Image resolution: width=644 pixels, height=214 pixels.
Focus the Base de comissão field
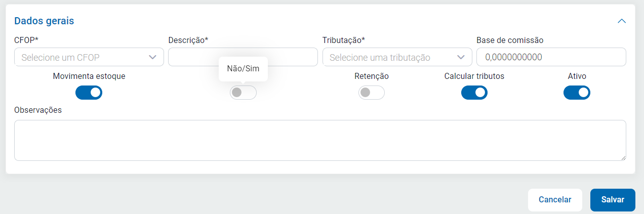pos(551,57)
